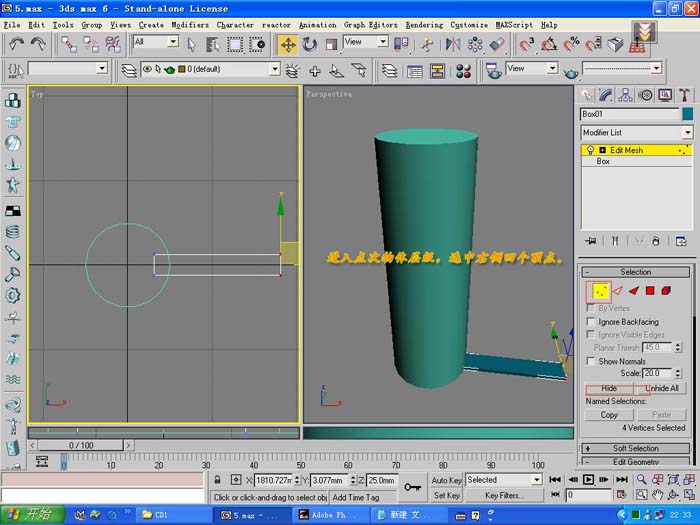This screenshot has width=700, height=525.
Task: Click the Mirror Selected Objects icon
Action: 453,45
